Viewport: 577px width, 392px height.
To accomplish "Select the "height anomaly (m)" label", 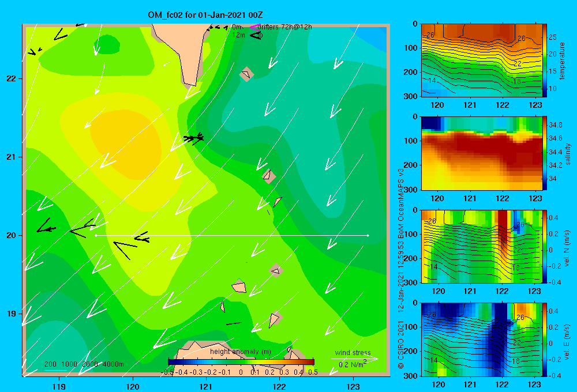I will (241, 352).
